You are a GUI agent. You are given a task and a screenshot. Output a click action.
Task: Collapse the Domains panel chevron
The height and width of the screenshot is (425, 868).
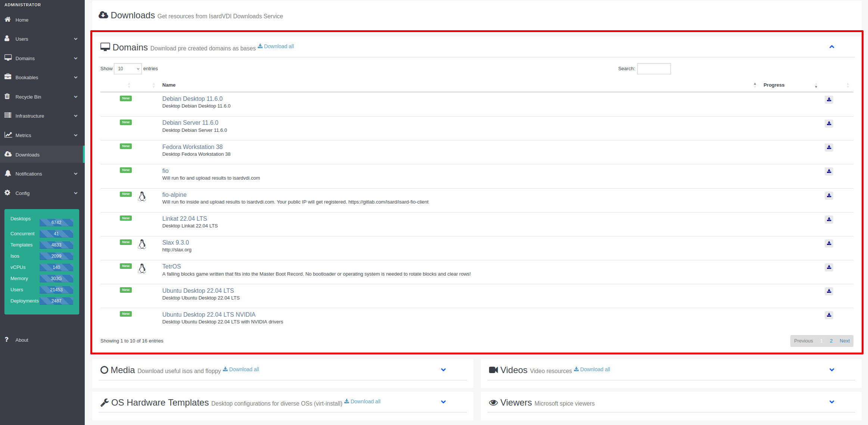pos(831,47)
